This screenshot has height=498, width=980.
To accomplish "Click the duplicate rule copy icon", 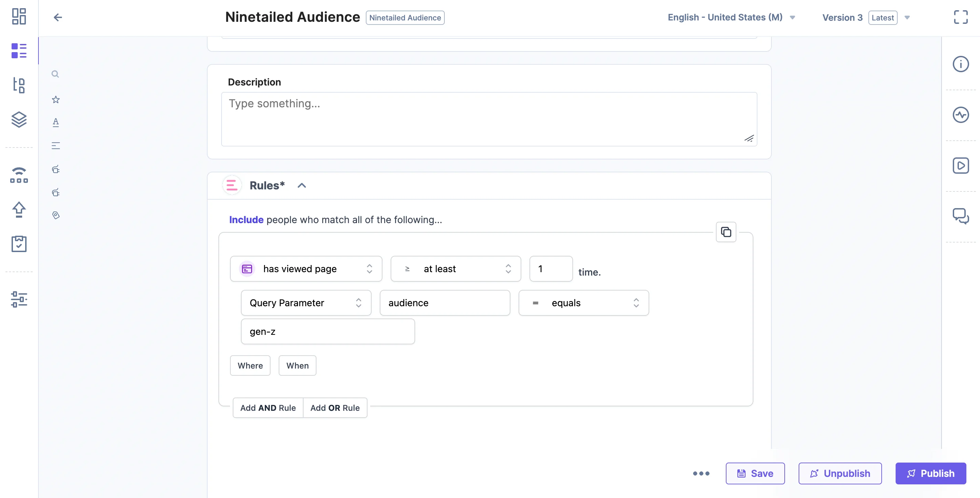I will click(726, 232).
